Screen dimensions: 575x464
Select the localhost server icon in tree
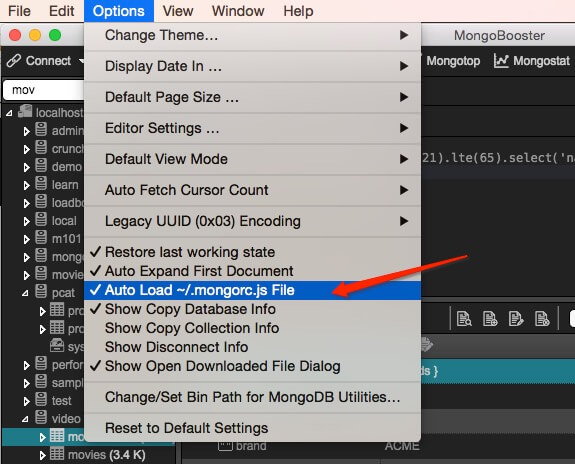pos(25,111)
